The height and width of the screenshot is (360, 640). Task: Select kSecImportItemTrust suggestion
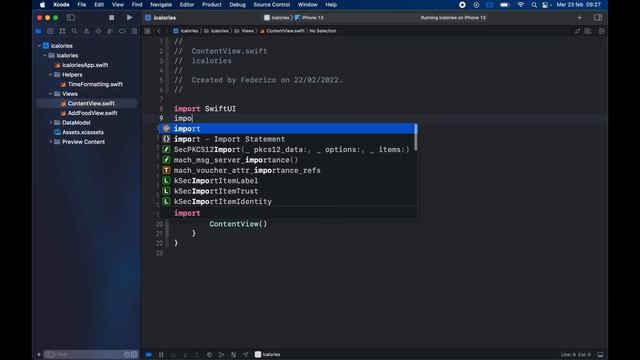pyautogui.click(x=288, y=191)
